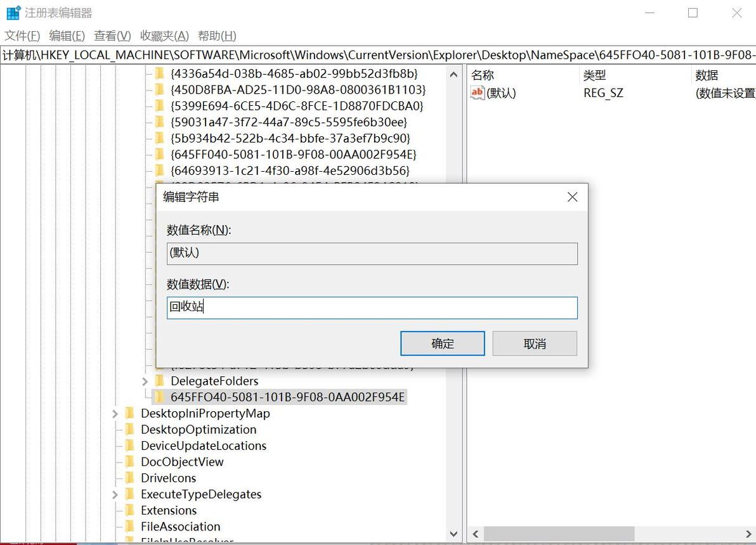The height and width of the screenshot is (545, 756).
Task: Click the Registry Editor app icon in the title bar
Action: (13, 13)
